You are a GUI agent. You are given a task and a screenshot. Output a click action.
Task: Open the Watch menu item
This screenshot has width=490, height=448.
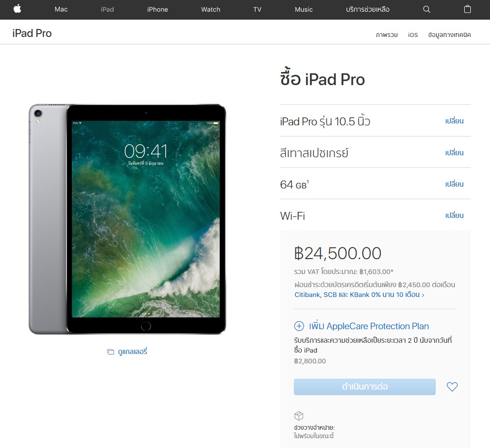[211, 9]
